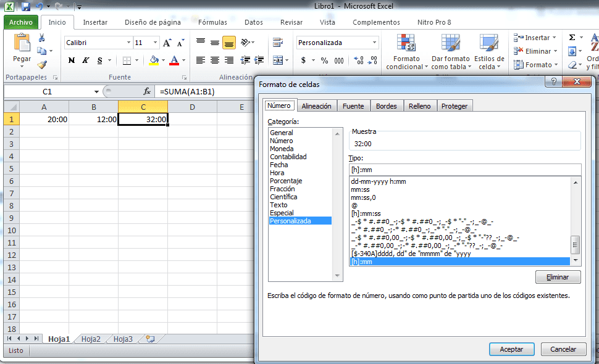Open the Name Box C1 dropdown arrow
599x364 pixels.
tap(96, 91)
